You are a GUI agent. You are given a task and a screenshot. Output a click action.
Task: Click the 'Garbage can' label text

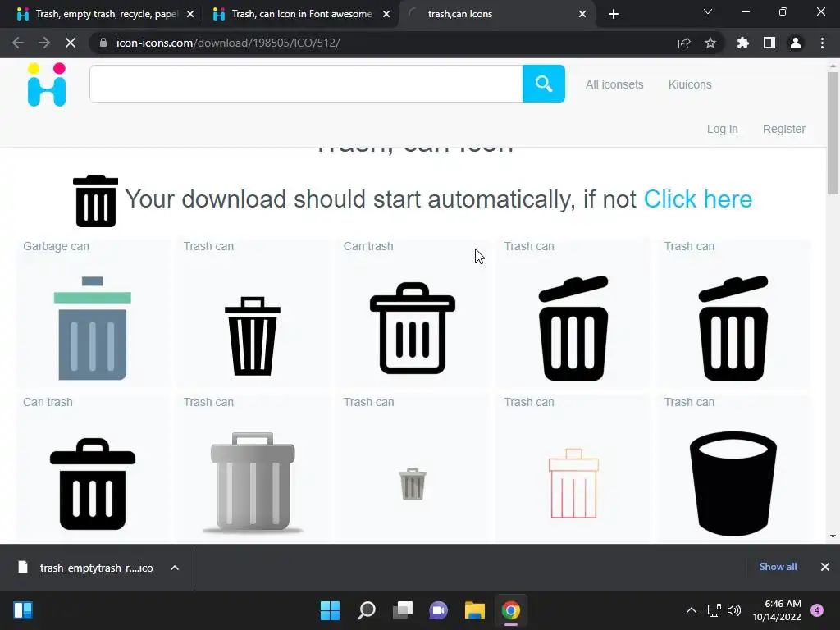pos(57,246)
